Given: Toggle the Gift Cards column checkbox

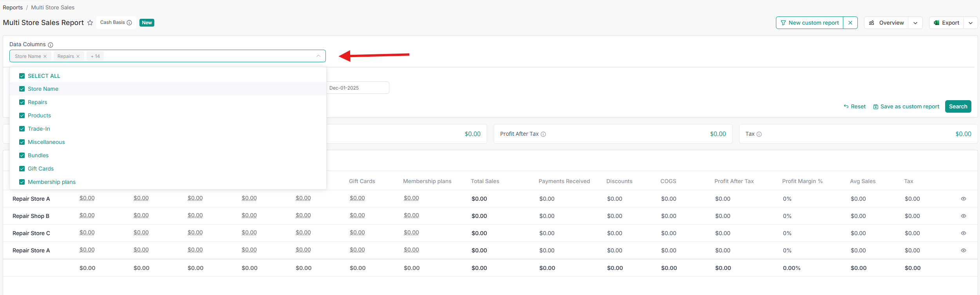Looking at the screenshot, I should click(22, 169).
